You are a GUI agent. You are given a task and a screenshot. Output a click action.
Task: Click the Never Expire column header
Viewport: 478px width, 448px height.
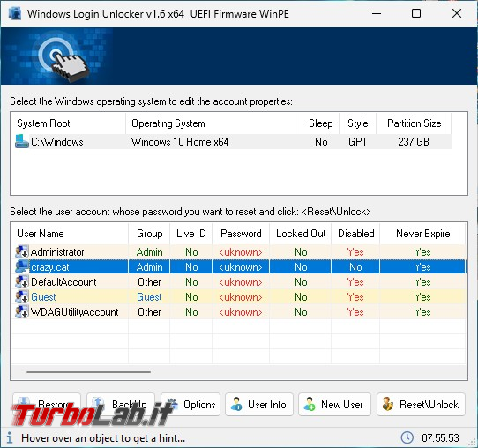pyautogui.click(x=422, y=234)
